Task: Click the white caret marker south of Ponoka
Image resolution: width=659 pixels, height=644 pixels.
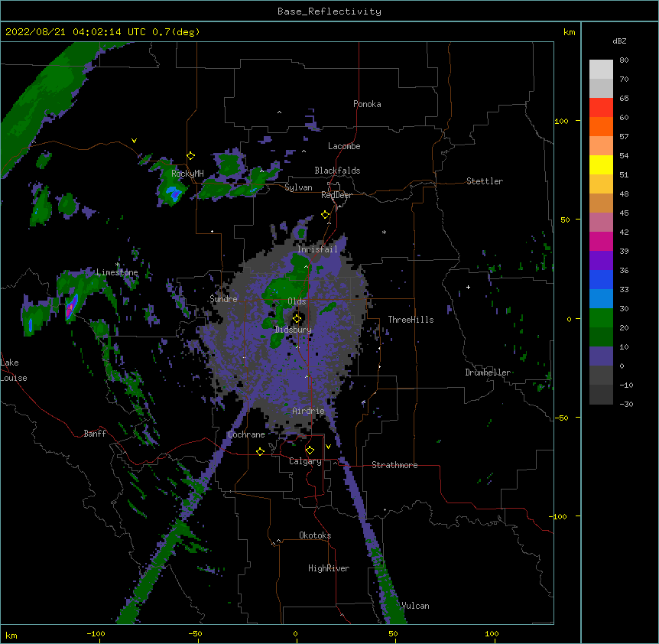Action: (280, 112)
